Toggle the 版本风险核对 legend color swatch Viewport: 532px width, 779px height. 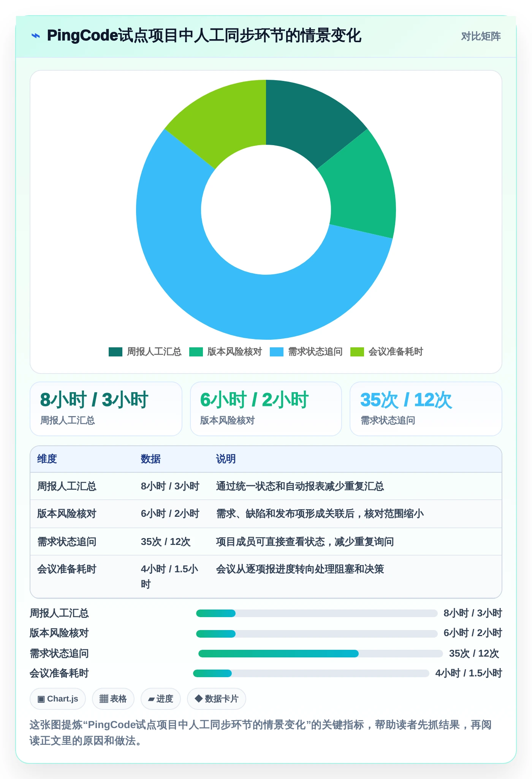pyautogui.click(x=196, y=352)
